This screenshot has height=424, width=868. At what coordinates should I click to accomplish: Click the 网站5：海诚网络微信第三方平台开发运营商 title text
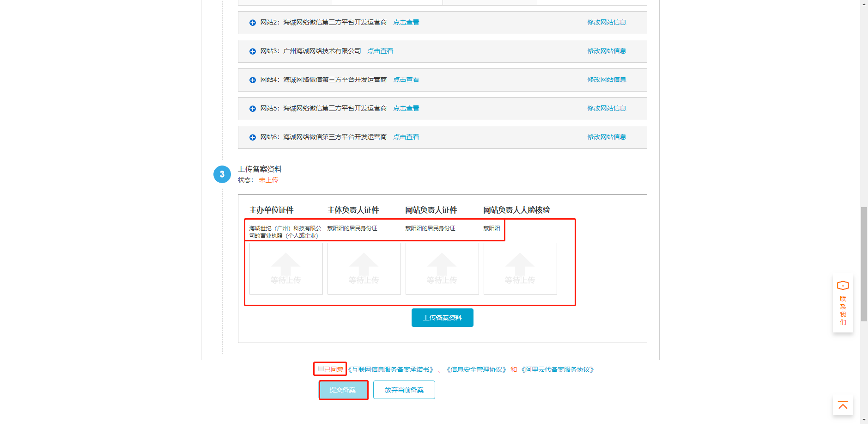coord(323,108)
